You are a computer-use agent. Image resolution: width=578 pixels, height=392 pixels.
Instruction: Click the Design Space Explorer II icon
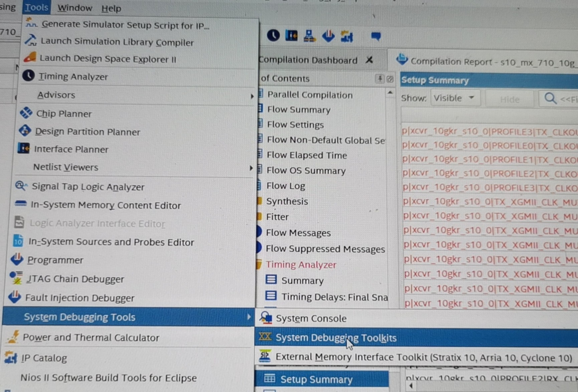coord(30,57)
